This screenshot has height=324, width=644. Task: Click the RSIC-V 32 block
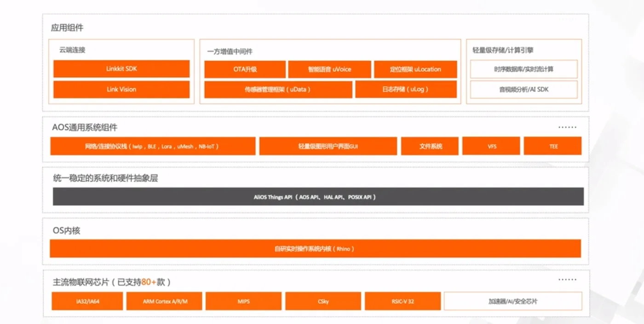tap(402, 301)
